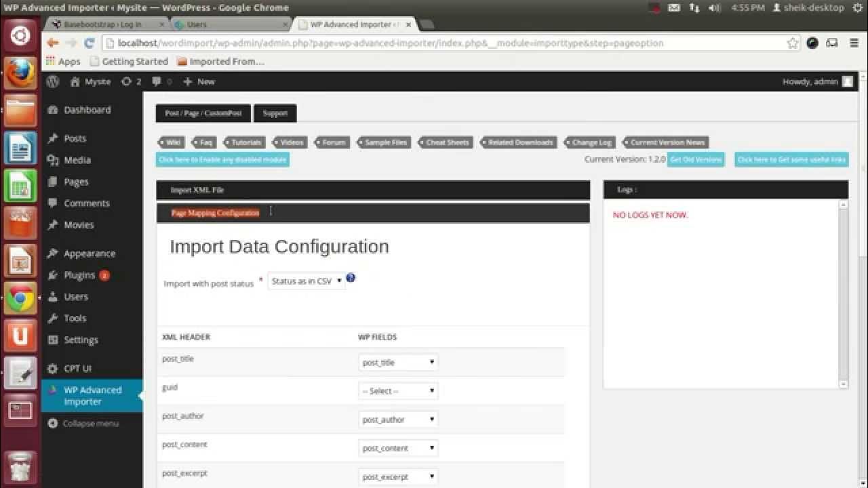Open network indicator in top panel
Viewport: 868px width, 488px height.
tap(694, 7)
